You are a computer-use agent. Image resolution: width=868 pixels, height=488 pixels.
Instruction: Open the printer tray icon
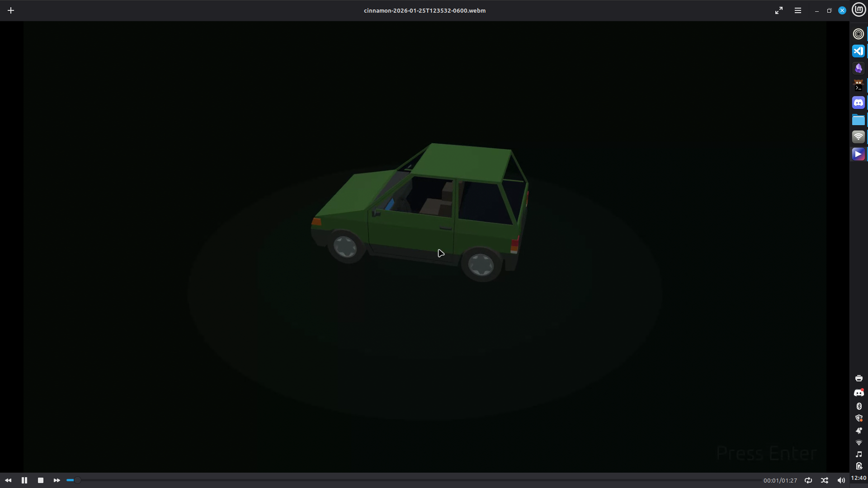coord(859,378)
